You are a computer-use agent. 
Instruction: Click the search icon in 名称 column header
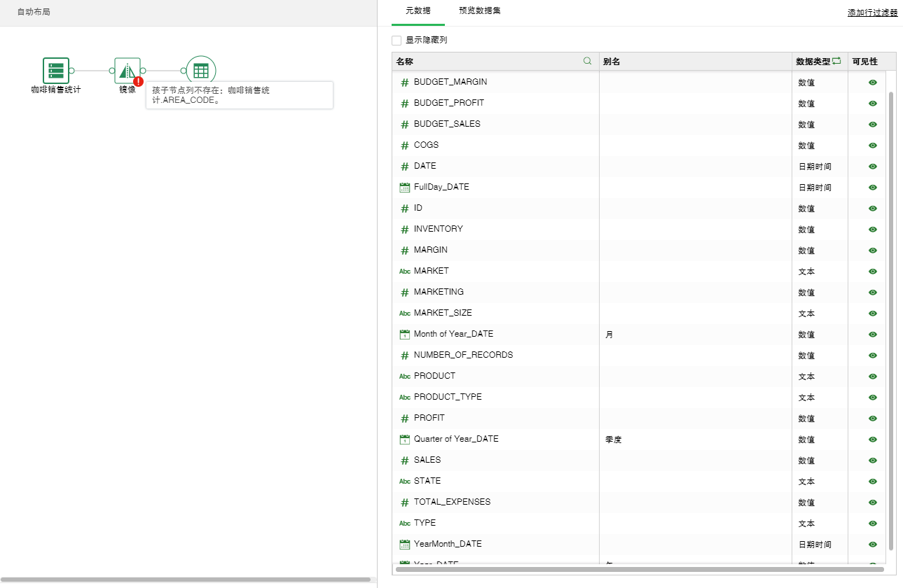(588, 62)
